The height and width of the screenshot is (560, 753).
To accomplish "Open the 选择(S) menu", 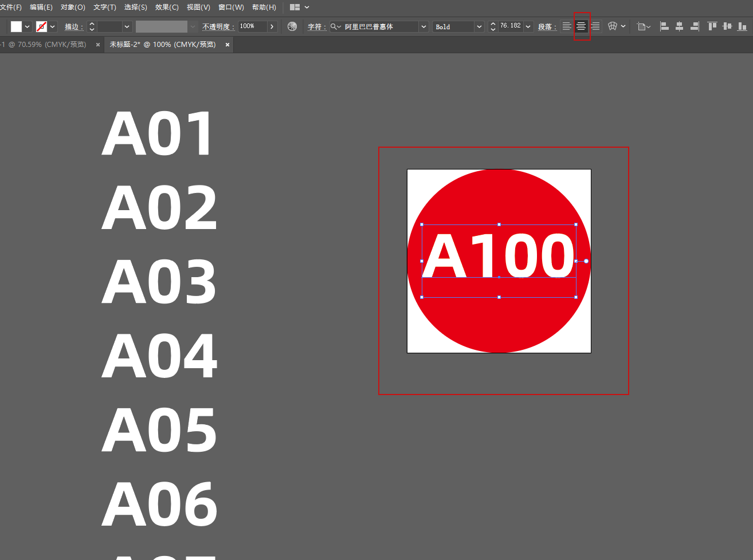I will tap(136, 7).
